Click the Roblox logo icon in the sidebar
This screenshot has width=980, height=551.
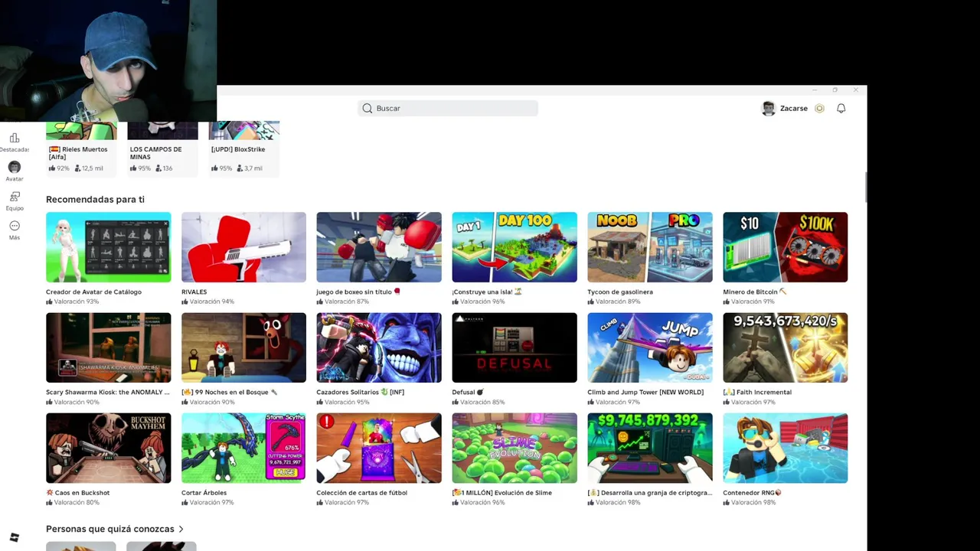14,538
